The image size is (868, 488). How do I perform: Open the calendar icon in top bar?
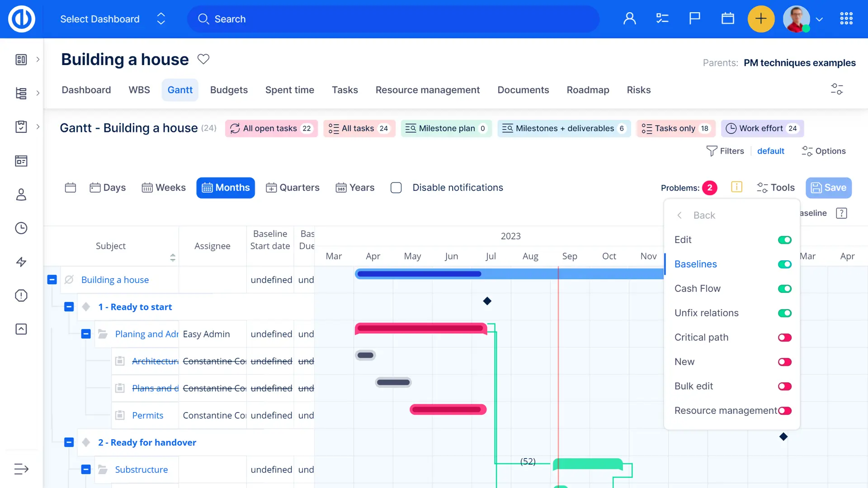(x=727, y=19)
